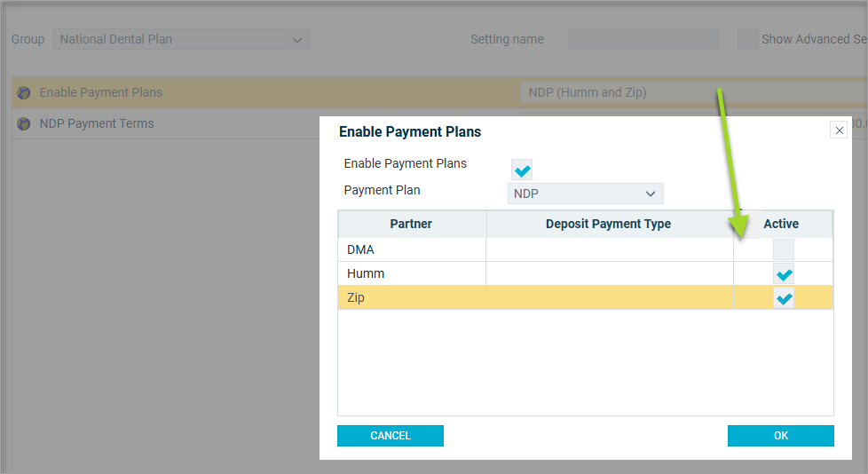Click the Zip deposit payment type cell
This screenshot has height=474, width=868.
click(610, 297)
